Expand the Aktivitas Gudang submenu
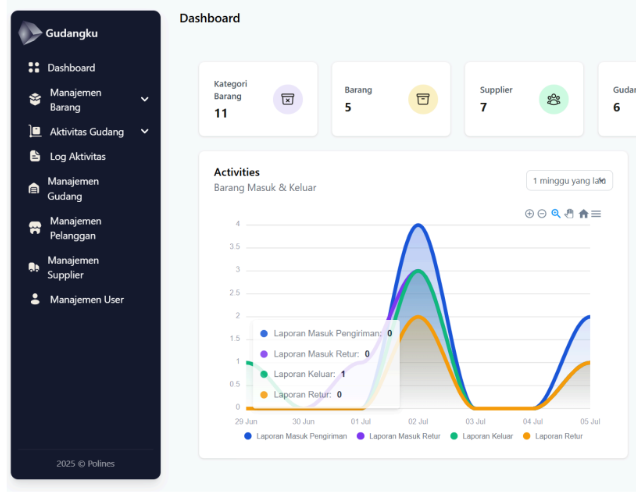This screenshot has height=492, width=636. tap(144, 131)
